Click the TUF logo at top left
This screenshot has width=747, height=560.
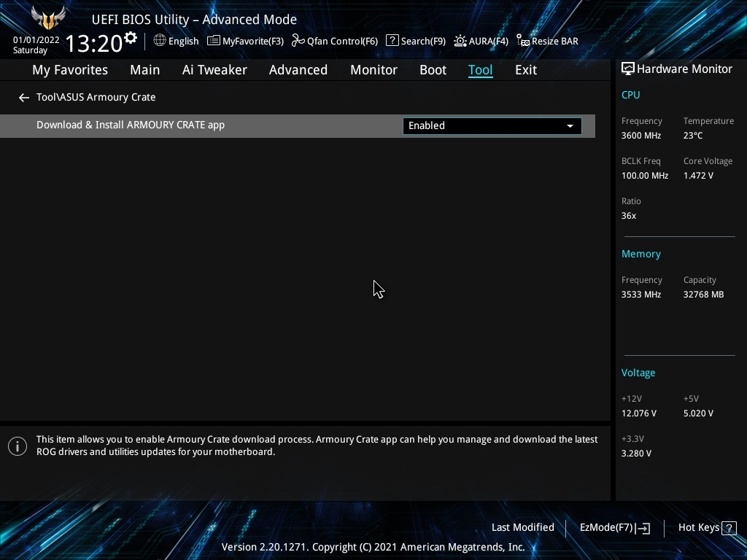coord(47,17)
